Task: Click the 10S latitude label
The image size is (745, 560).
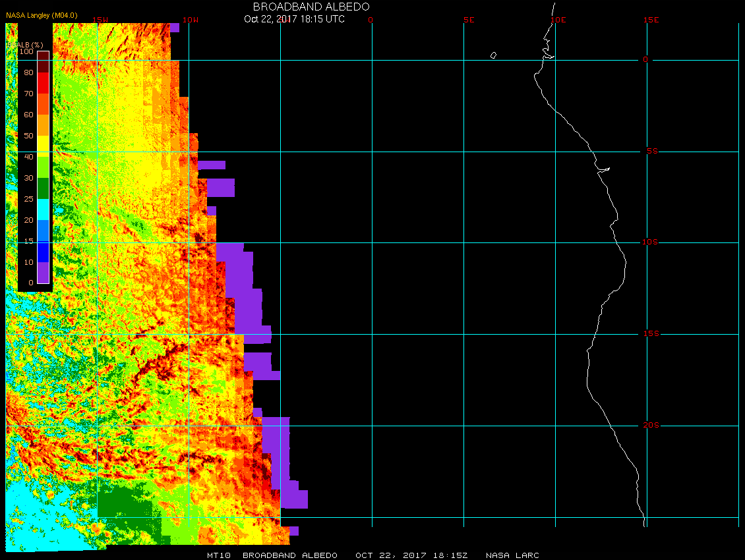Action: [x=650, y=242]
